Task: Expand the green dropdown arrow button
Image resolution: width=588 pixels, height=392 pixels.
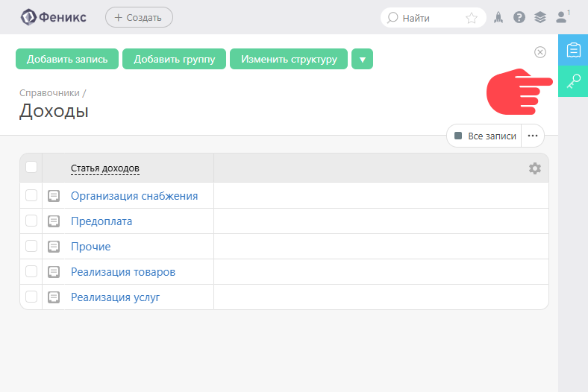Action: pos(362,59)
